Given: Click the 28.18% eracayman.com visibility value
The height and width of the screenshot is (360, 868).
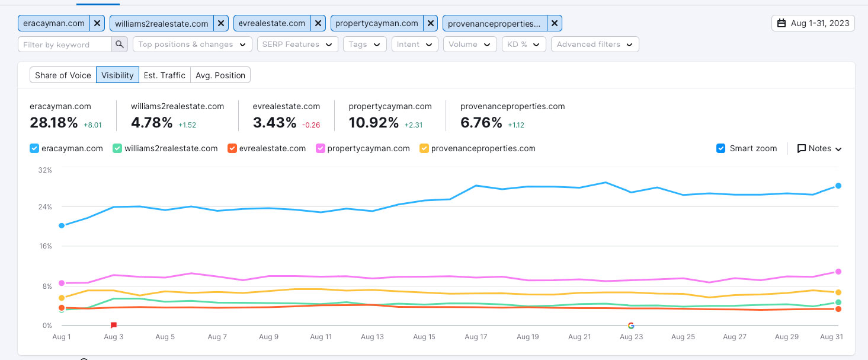Looking at the screenshot, I should (x=54, y=123).
